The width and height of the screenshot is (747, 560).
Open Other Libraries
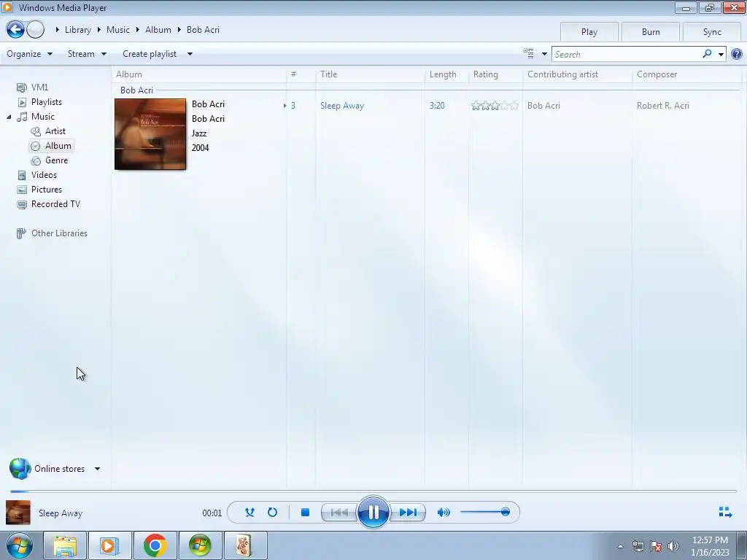coord(59,233)
